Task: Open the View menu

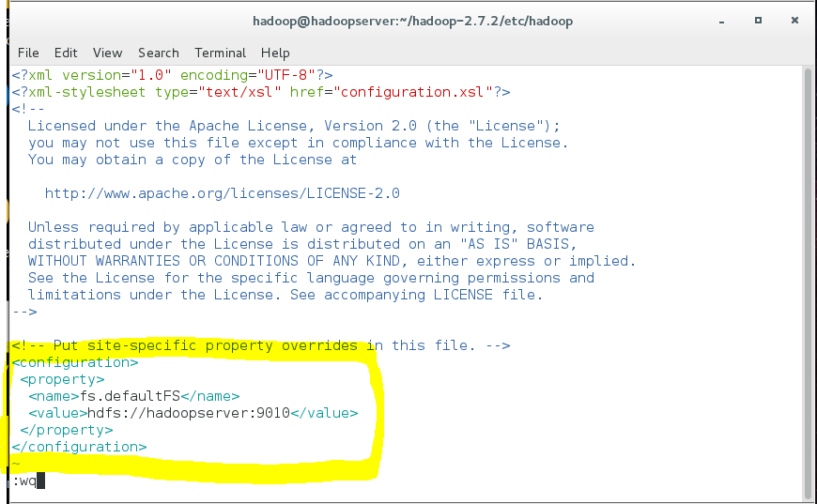Action: pos(107,53)
